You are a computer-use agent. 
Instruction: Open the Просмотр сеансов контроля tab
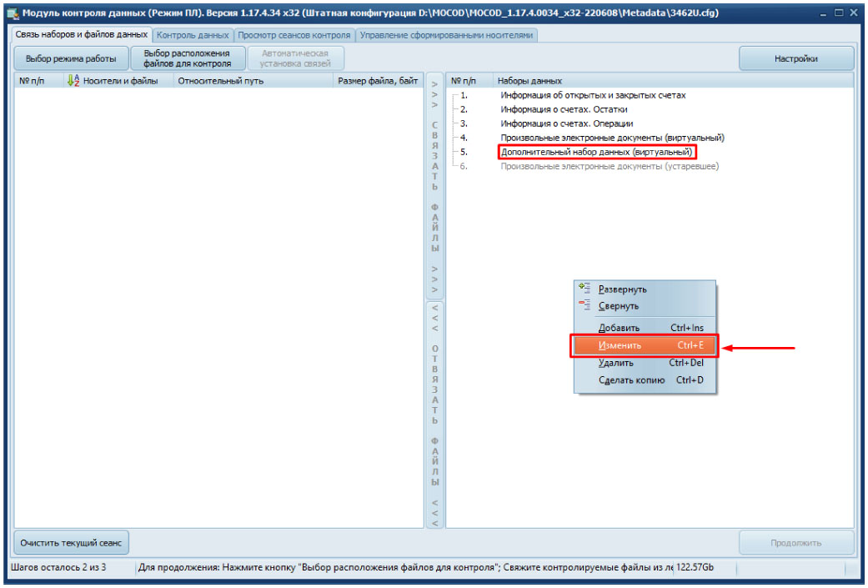294,35
